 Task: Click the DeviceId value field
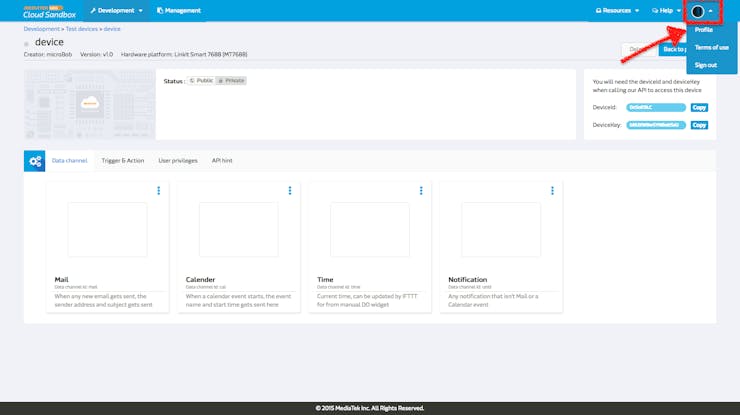(x=656, y=108)
